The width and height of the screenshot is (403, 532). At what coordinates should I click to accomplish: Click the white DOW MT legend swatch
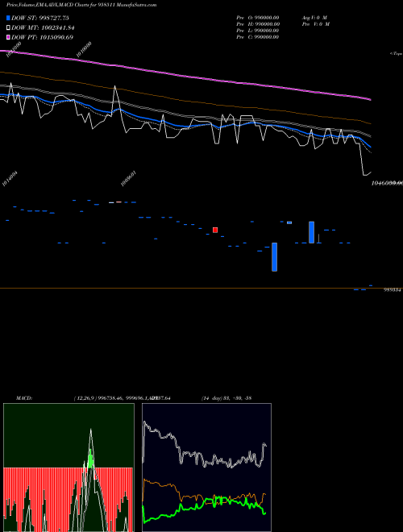coord(9,28)
